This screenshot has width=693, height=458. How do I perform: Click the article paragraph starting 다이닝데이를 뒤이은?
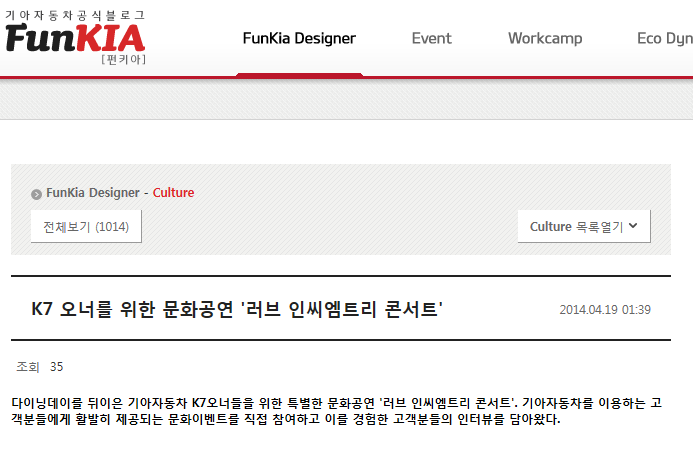coord(336,411)
